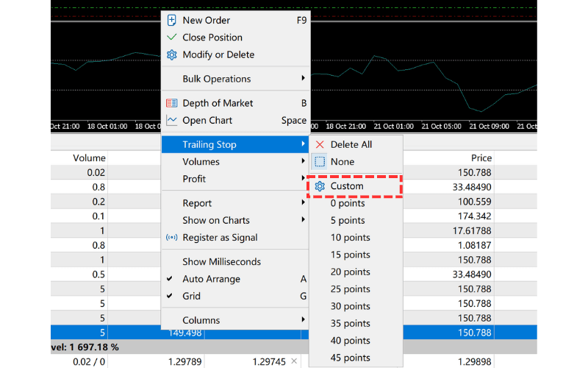Select 20 points trailing stop
588x368 pixels.
tap(350, 272)
